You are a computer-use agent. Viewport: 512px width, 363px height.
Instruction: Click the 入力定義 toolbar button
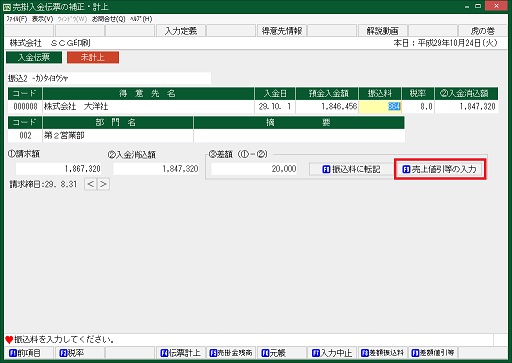coord(181,31)
